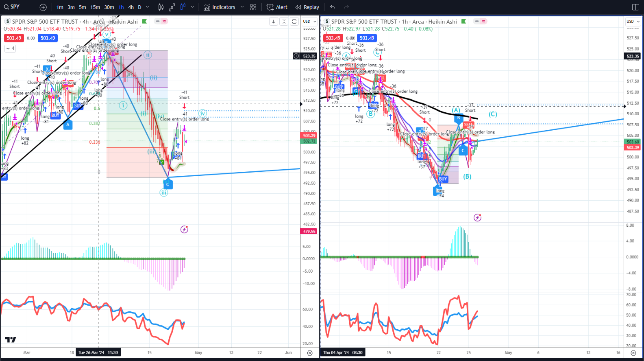This screenshot has width=644, height=361.
Task: Select the 1h timeframe
Action: point(121,7)
